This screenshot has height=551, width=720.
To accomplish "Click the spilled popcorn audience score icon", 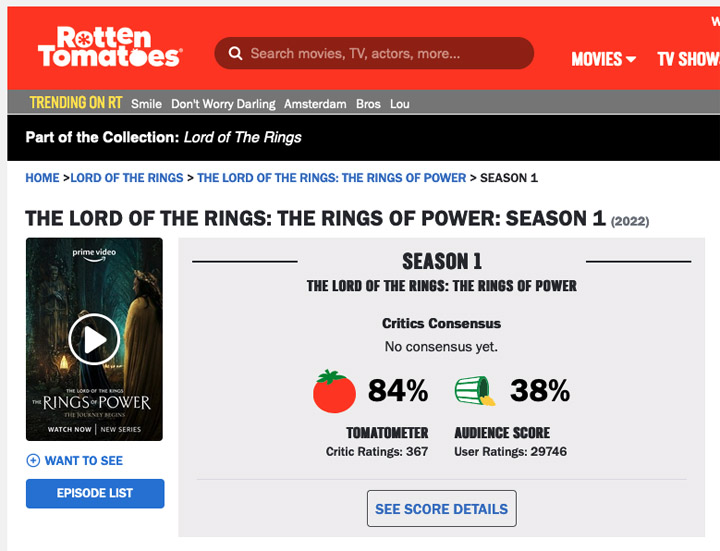I will pyautogui.click(x=477, y=391).
